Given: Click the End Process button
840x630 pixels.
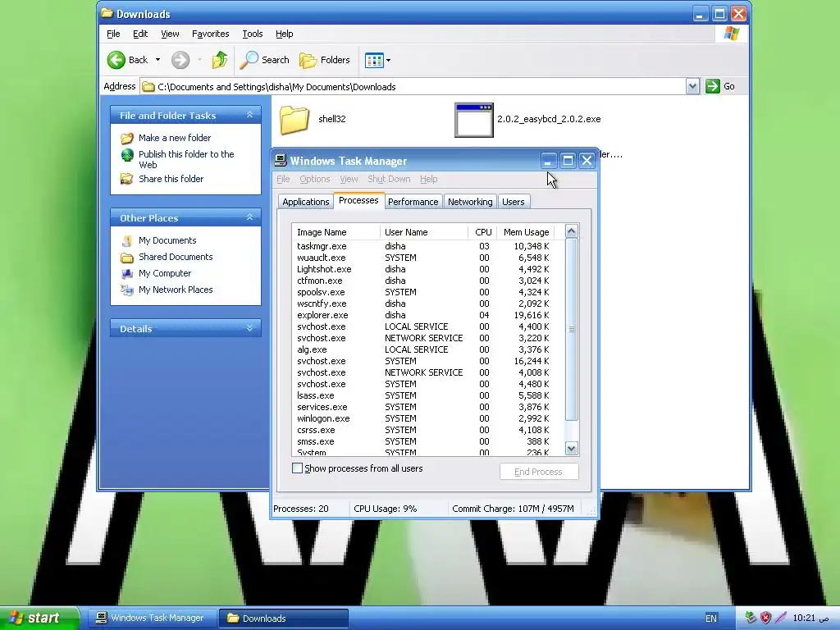Looking at the screenshot, I should tap(538, 472).
